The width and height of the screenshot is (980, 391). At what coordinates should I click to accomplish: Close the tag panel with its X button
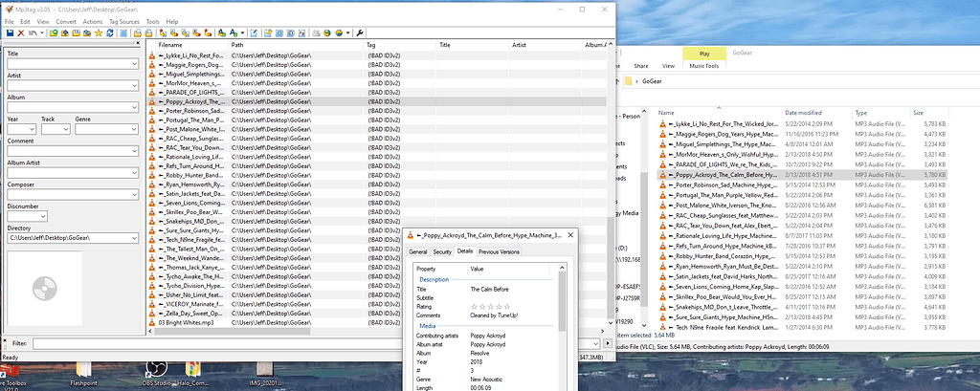[138, 44]
